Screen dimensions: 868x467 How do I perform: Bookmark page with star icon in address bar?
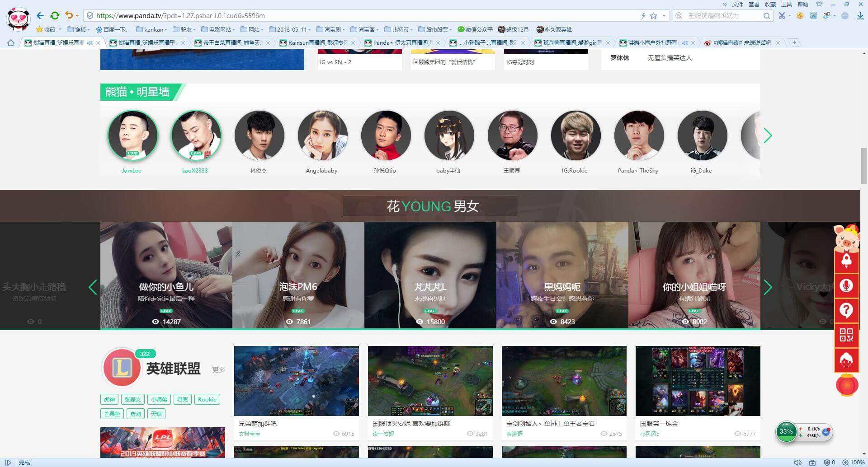[653, 16]
